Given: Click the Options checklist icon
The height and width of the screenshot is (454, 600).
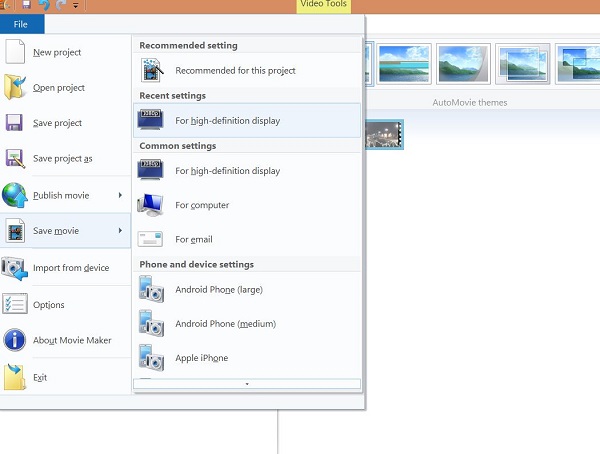Looking at the screenshot, I should point(15,304).
